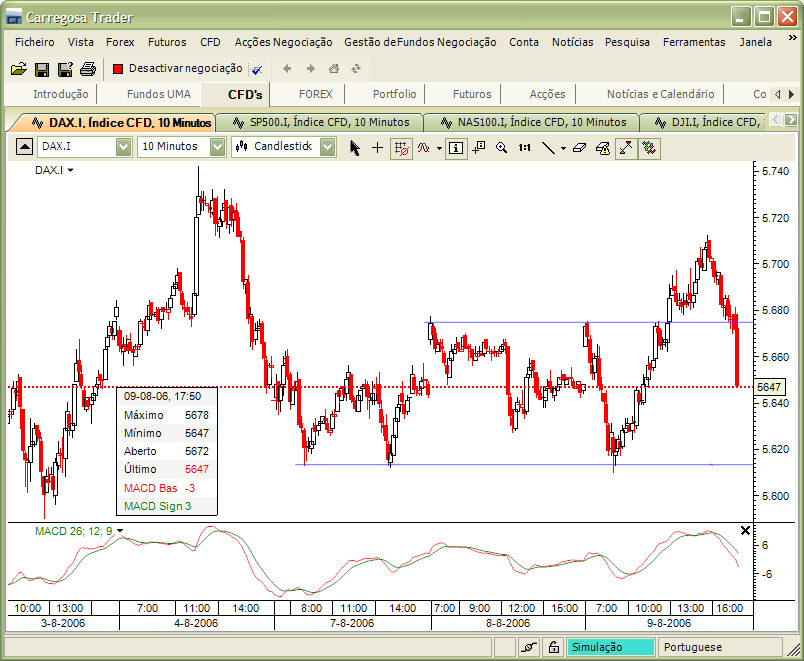
Task: Activate the crosshair cursor tool
Action: click(377, 147)
